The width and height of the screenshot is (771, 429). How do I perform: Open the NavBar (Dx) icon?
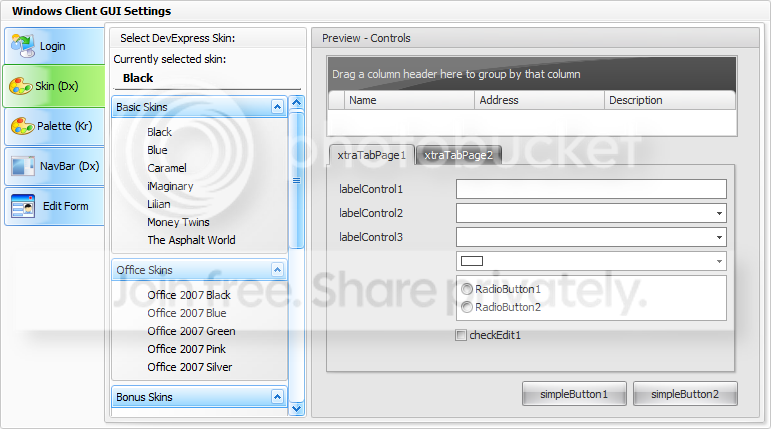pyautogui.click(x=23, y=166)
